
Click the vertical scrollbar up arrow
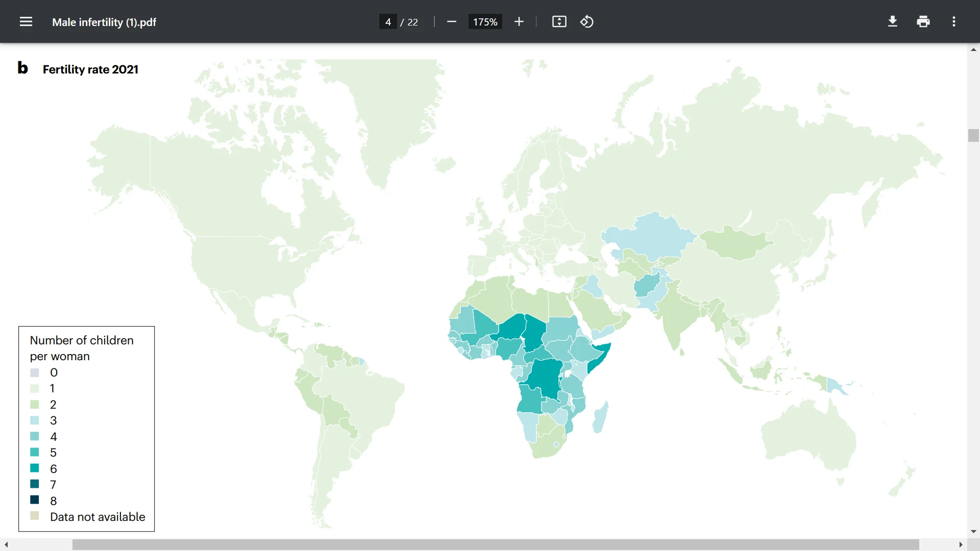pyautogui.click(x=973, y=49)
